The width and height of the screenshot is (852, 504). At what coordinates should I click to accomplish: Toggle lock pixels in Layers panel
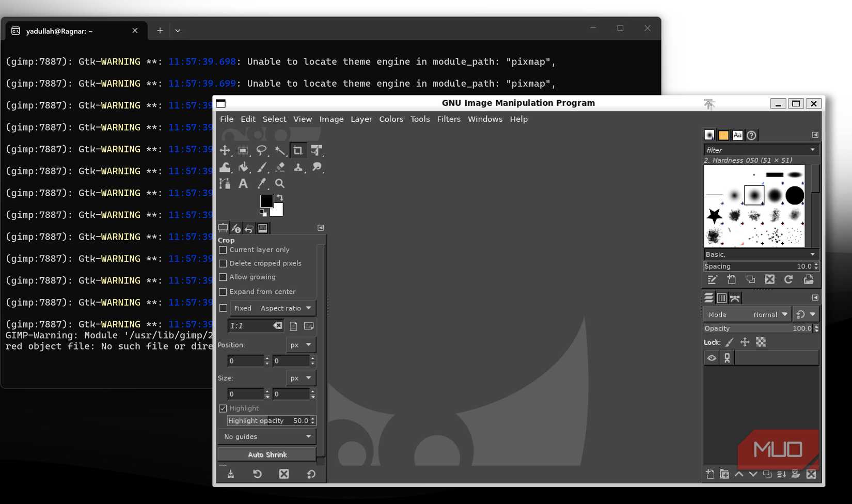[x=729, y=342]
